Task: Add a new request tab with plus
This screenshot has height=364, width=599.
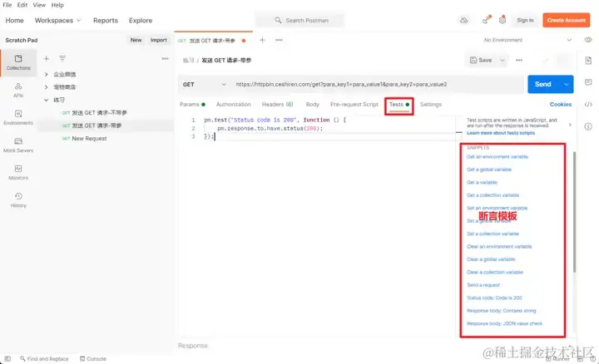Action: (262, 40)
